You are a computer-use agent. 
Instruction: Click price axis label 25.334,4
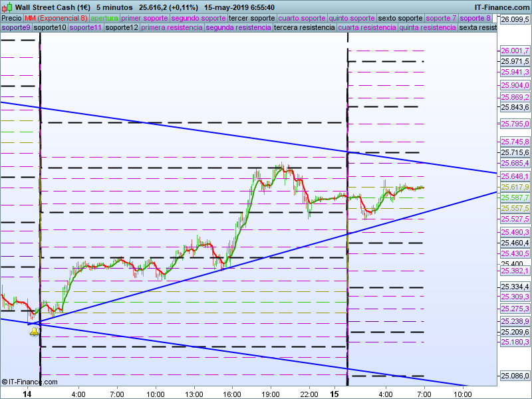515,287
